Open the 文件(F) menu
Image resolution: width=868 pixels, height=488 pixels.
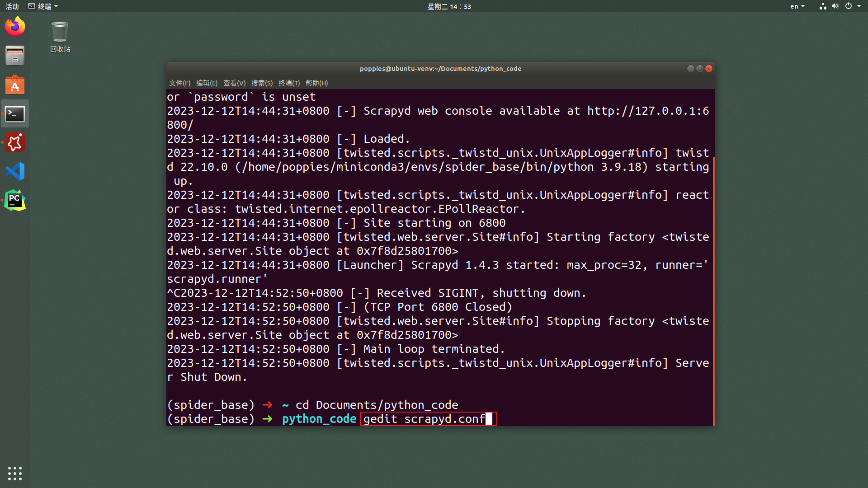click(x=179, y=83)
